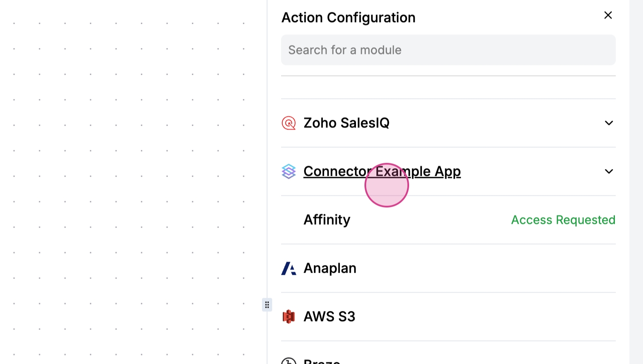Viewport: 643px width, 364px height.
Task: Expand Zoho SalesIQ using its chevron
Action: click(609, 123)
